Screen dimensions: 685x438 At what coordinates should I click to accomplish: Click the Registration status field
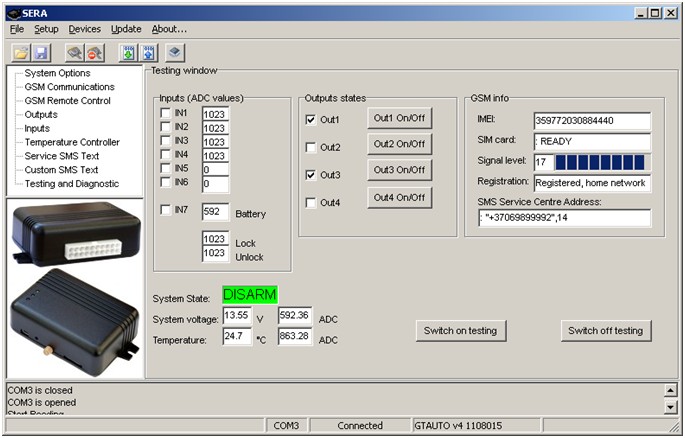[592, 183]
